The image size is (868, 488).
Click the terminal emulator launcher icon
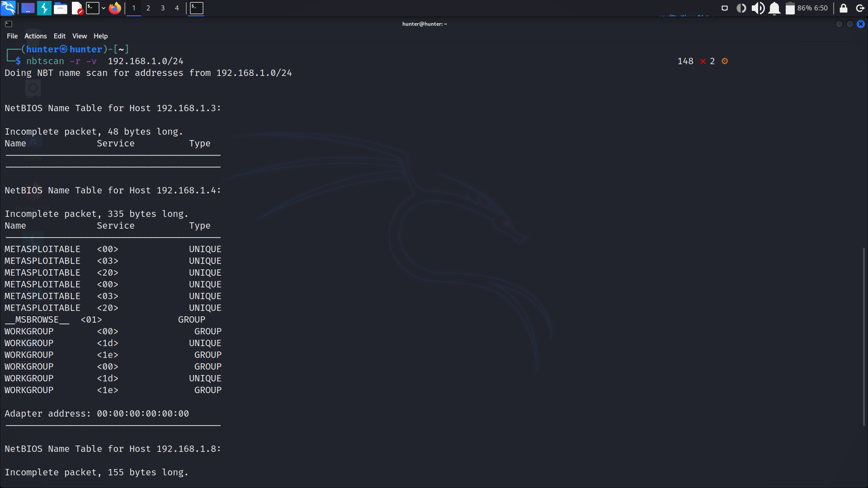(x=92, y=8)
